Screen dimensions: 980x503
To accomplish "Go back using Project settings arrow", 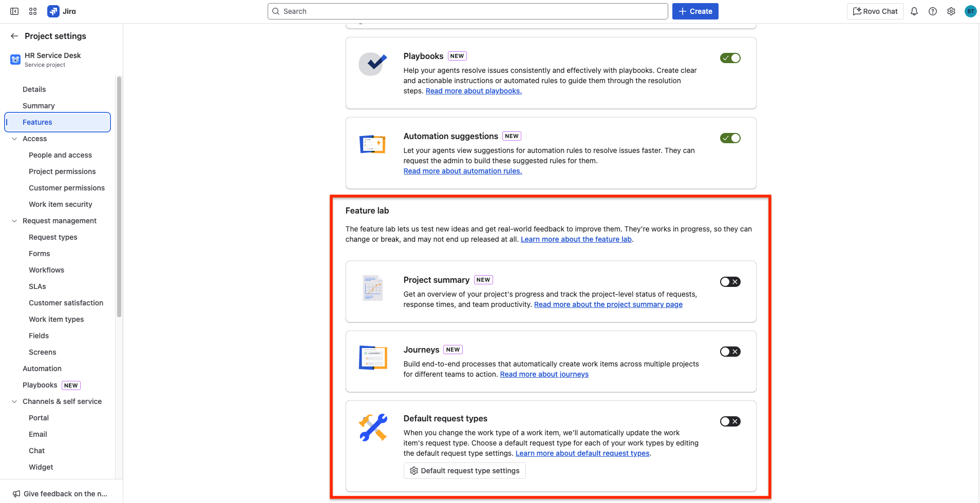I will coord(14,36).
